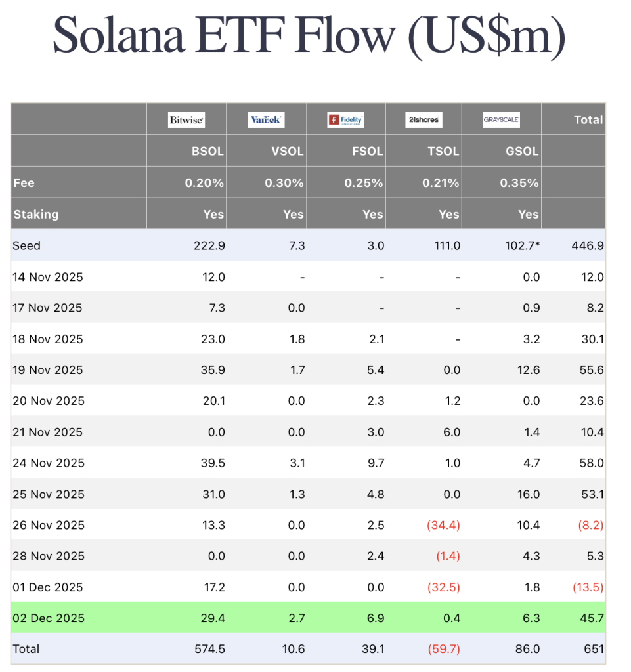Select the VSOL ticker column header
Screen dimensions: 631x672
[288, 151]
